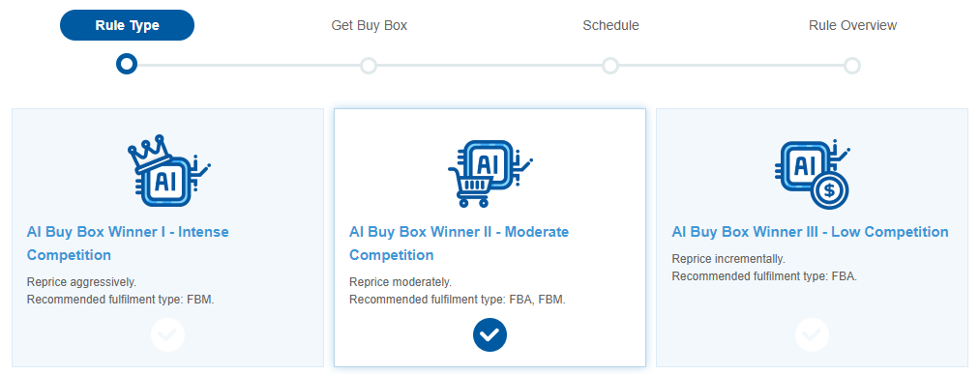This screenshot has height=374, width=980.
Task: Choose AI Buy Box Winner III title
Action: (x=810, y=232)
